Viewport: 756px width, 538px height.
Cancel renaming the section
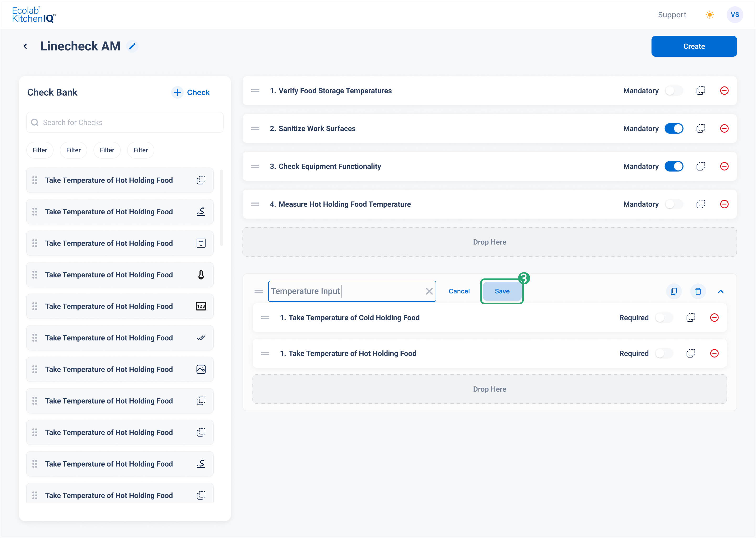[x=459, y=291]
